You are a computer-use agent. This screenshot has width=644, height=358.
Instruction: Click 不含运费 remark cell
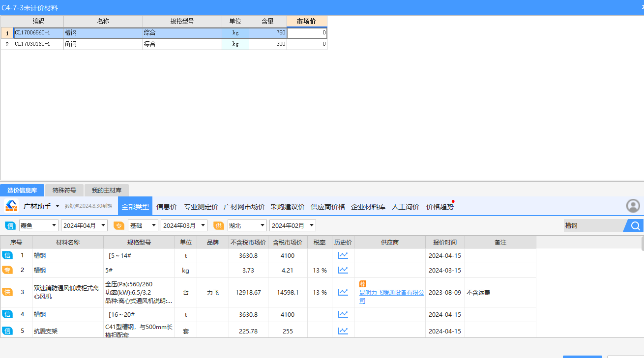pyautogui.click(x=500, y=292)
